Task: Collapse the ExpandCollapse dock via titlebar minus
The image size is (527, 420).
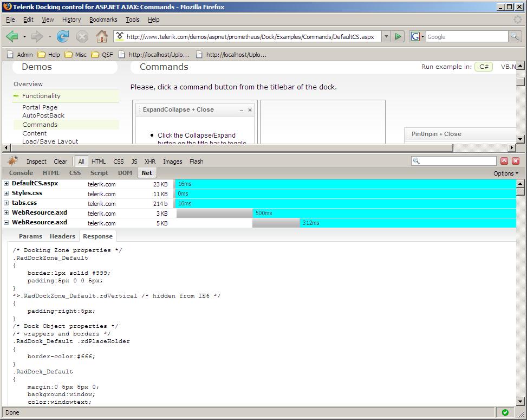Action: coord(242,110)
